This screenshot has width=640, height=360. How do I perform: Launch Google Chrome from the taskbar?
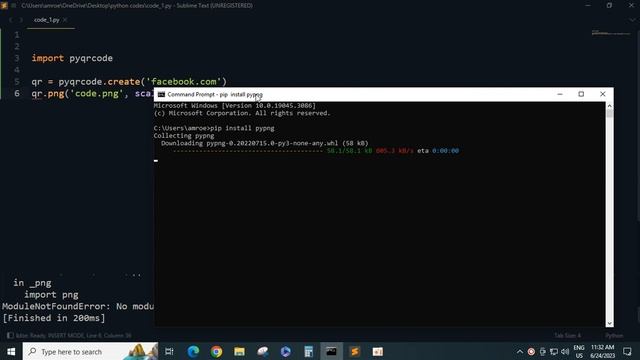click(x=216, y=351)
